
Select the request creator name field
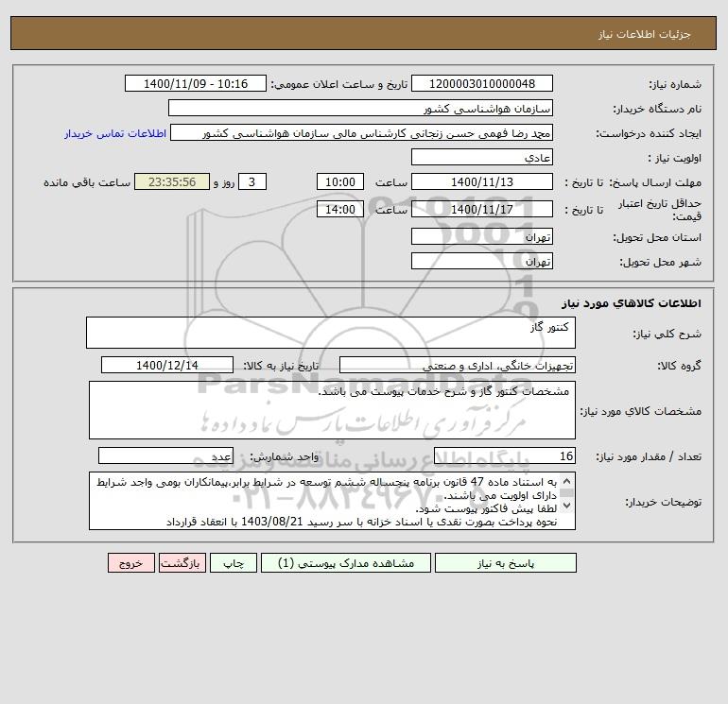point(362,132)
